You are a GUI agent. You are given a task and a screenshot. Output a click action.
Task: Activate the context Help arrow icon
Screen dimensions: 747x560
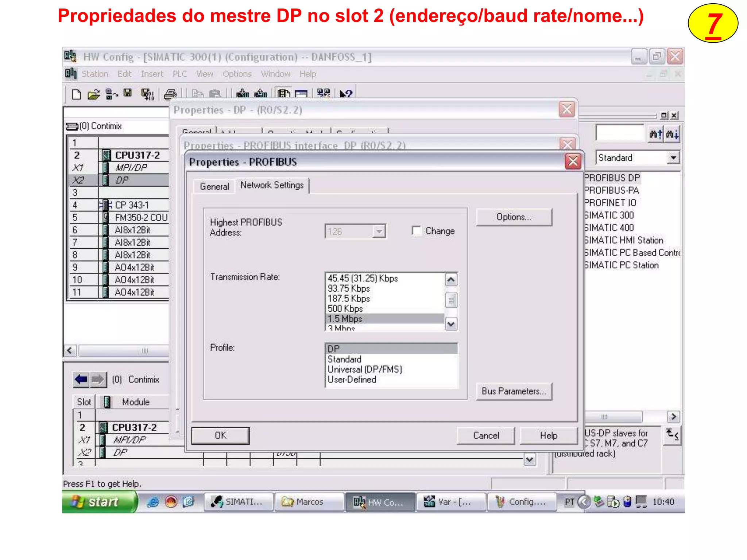pyautogui.click(x=346, y=94)
